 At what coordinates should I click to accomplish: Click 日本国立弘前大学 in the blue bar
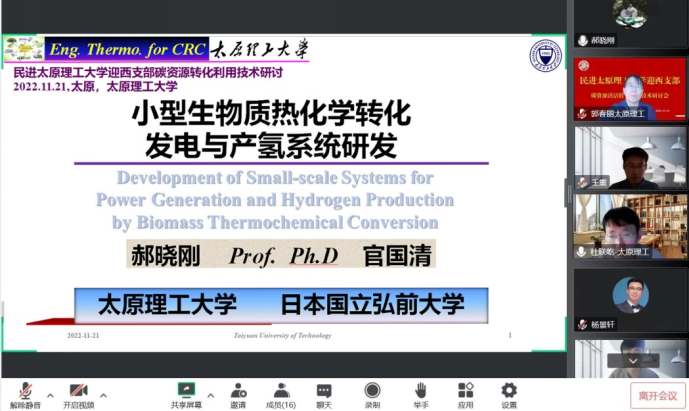point(372,305)
